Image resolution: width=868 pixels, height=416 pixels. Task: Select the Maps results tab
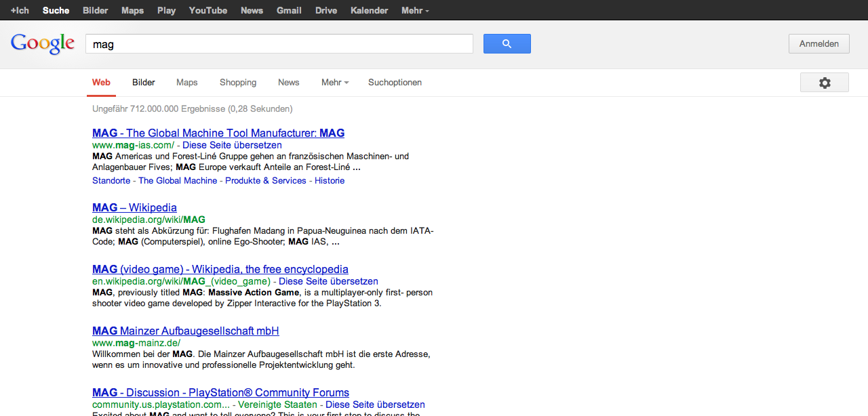click(186, 83)
